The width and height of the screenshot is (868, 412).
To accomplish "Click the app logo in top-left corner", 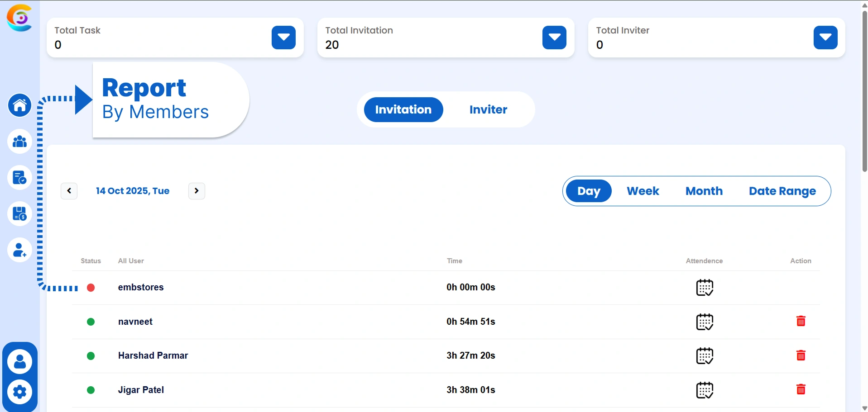I will [19, 18].
